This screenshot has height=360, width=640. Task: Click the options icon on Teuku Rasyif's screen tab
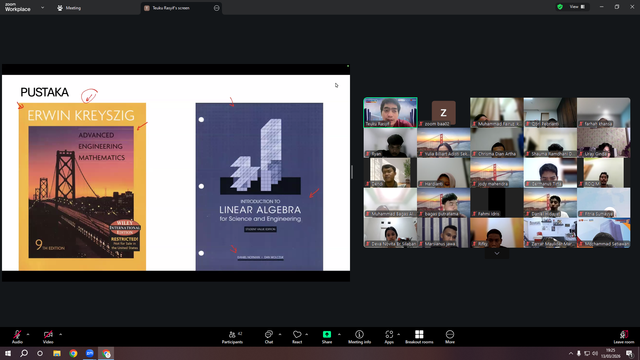pos(216,8)
